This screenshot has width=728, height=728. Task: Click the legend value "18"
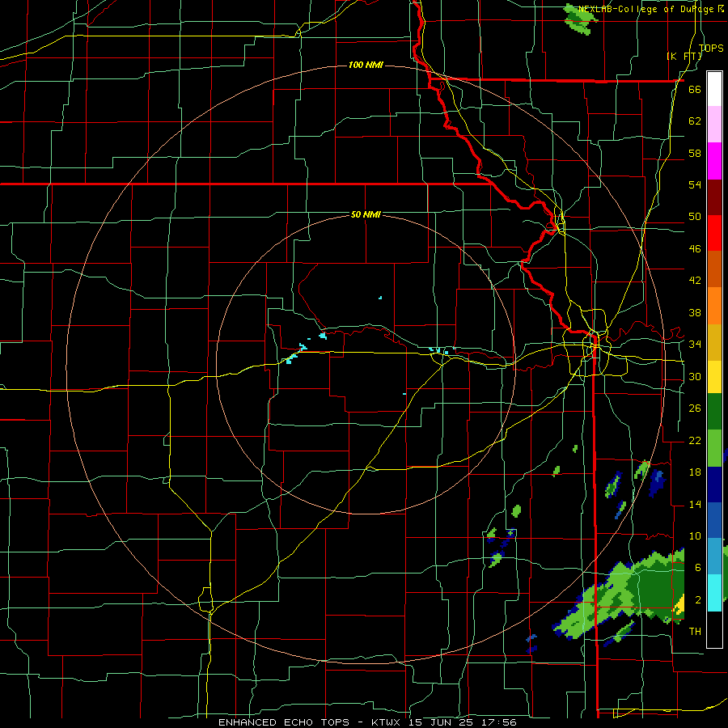[695, 472]
